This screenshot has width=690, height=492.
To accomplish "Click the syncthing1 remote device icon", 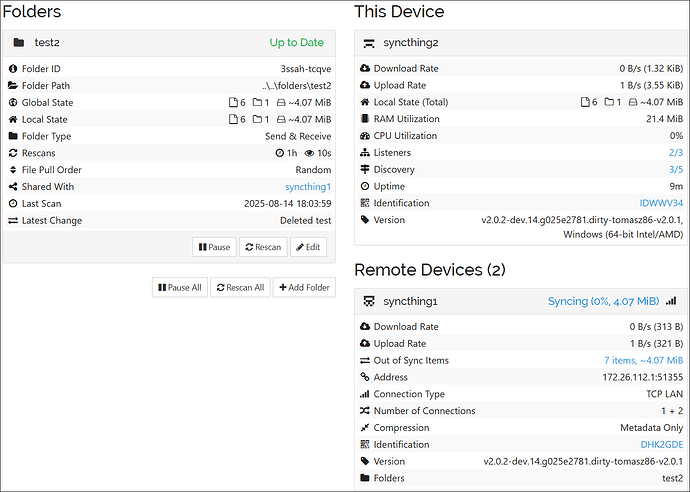I will [x=369, y=301].
